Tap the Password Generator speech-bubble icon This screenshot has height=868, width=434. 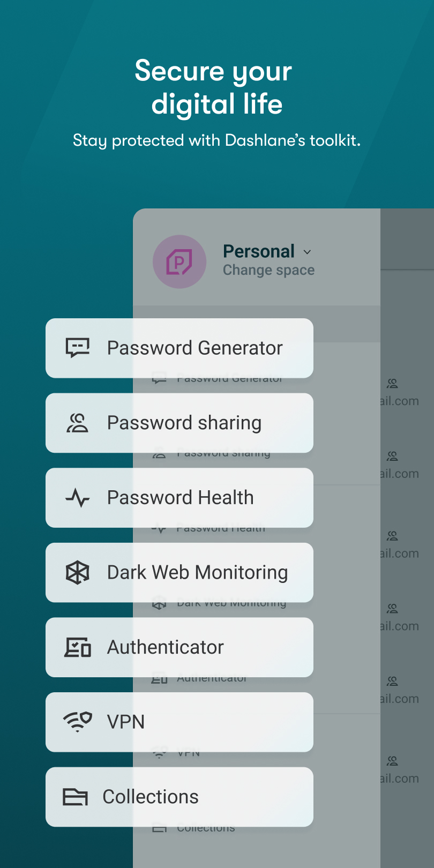click(78, 348)
